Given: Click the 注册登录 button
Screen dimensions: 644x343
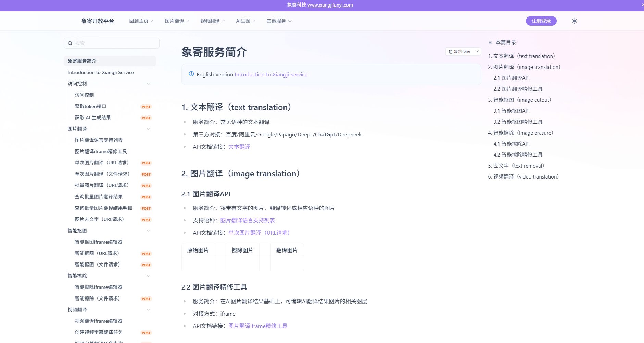Looking at the screenshot, I should tap(541, 21).
